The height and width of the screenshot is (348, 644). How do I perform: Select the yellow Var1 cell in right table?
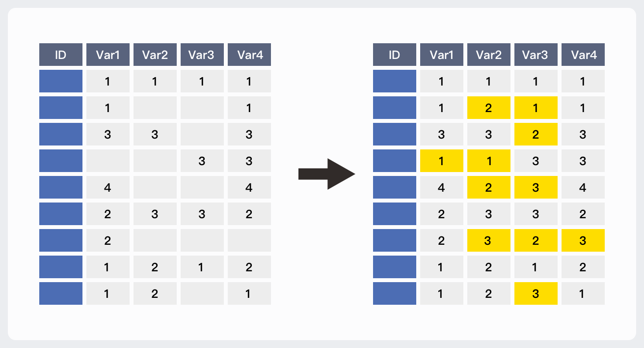pyautogui.click(x=441, y=161)
